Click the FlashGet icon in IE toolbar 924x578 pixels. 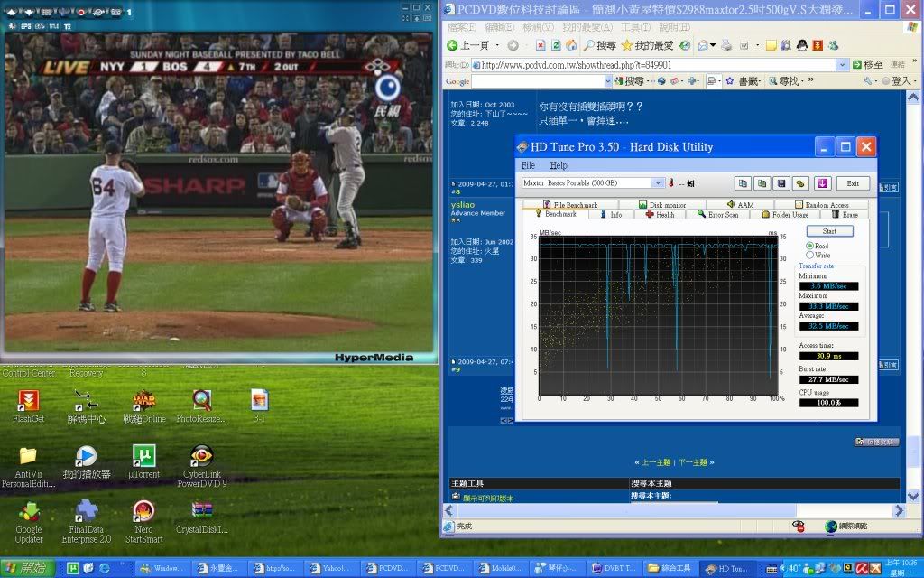(x=818, y=45)
